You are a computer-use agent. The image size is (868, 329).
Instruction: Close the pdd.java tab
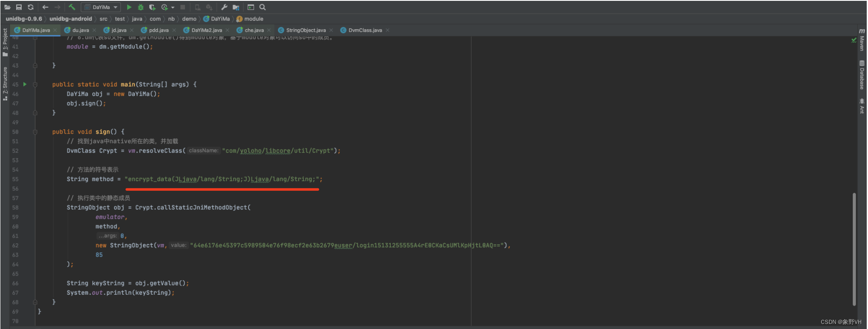174,30
